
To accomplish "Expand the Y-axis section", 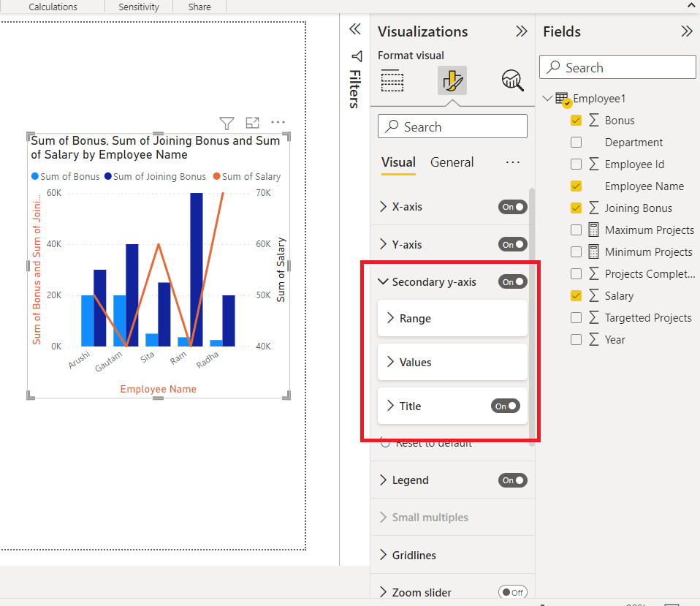I will [x=383, y=244].
